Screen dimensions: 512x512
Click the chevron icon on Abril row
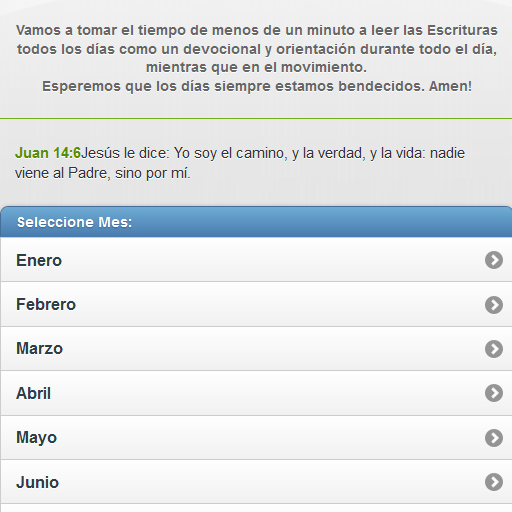tap(494, 393)
